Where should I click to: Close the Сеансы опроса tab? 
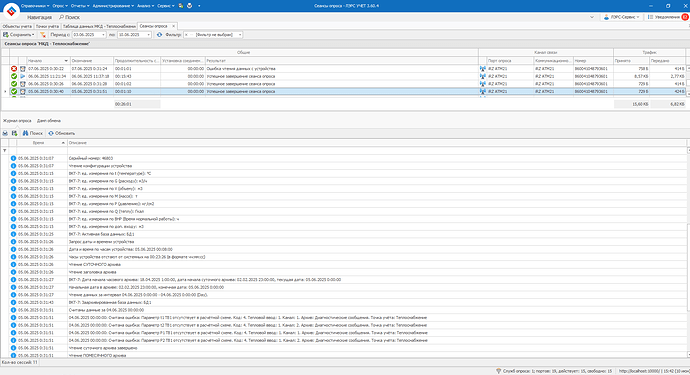coord(173,26)
